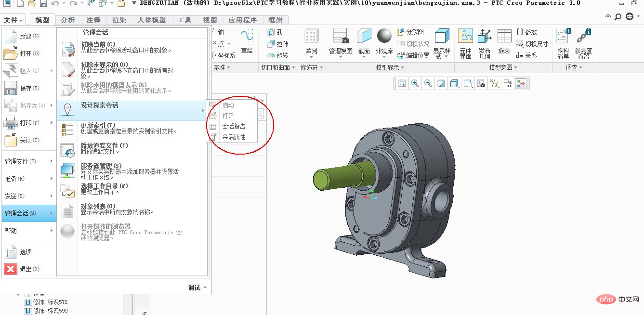Click the Repaint icon in graphics toolbar
Image resolution: width=644 pixels, height=315 pixels.
click(x=441, y=84)
